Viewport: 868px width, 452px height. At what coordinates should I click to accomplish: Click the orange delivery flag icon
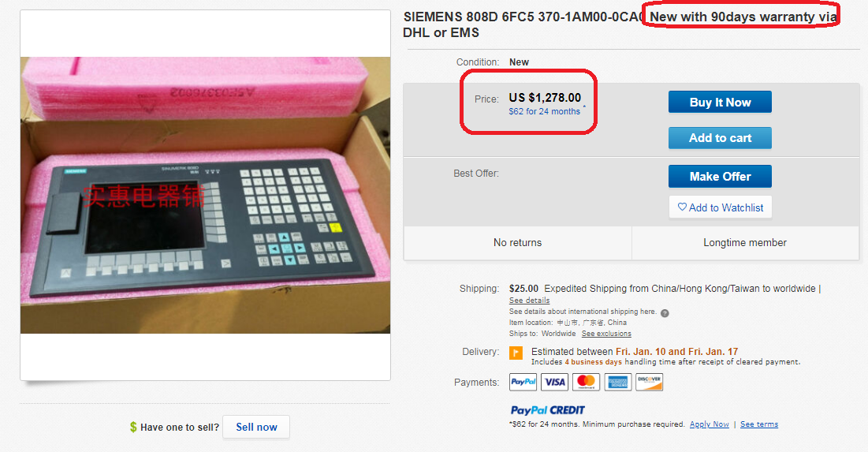[x=516, y=353]
